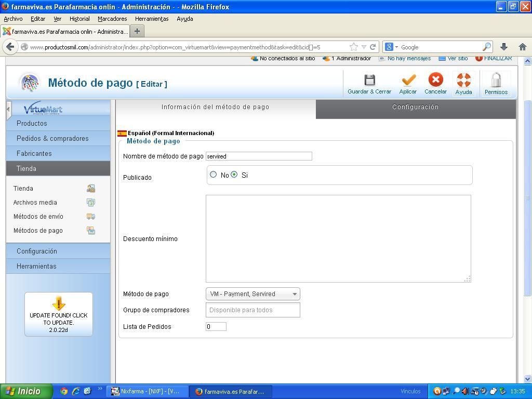Open the Archivo menu
Viewport: 532px width, 399px height.
pos(13,19)
